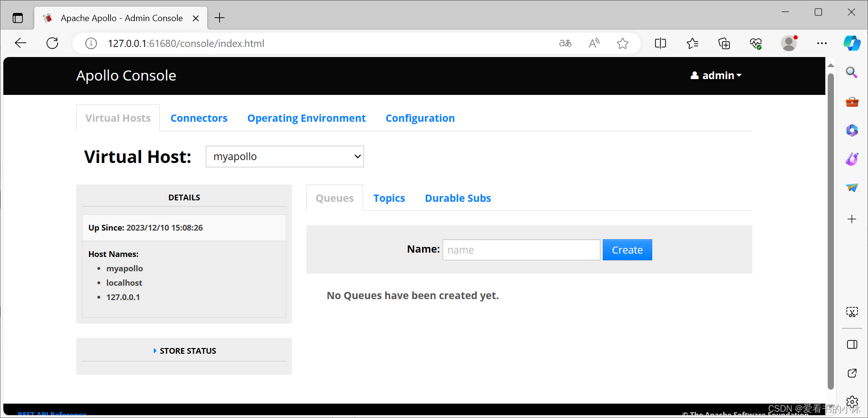Expand the STORE STATUS section
Image resolution: width=868 pixels, height=418 pixels.
tap(184, 351)
